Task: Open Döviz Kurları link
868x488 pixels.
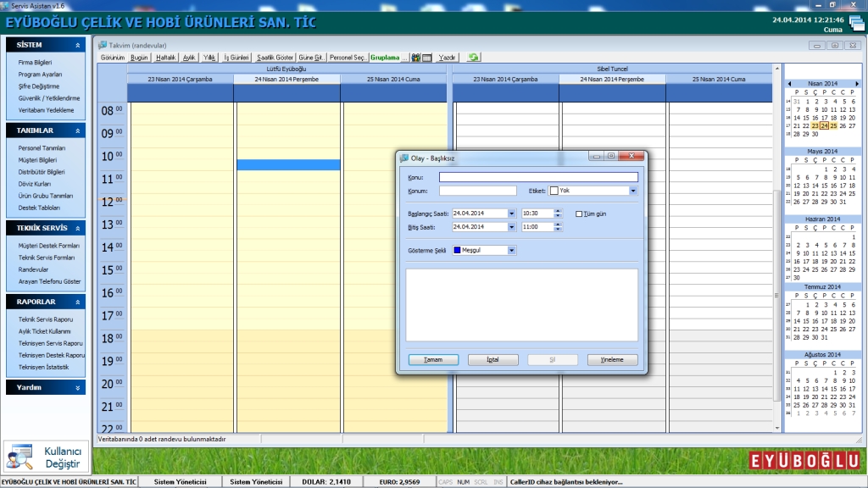Action: (x=34, y=184)
